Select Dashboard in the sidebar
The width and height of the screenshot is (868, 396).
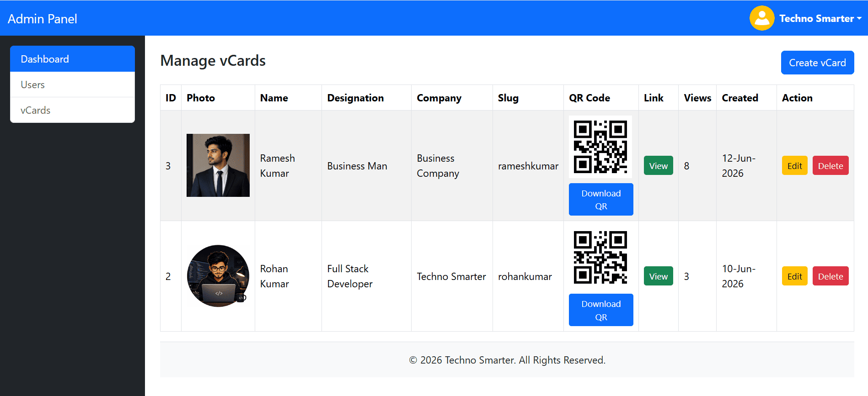coord(72,59)
